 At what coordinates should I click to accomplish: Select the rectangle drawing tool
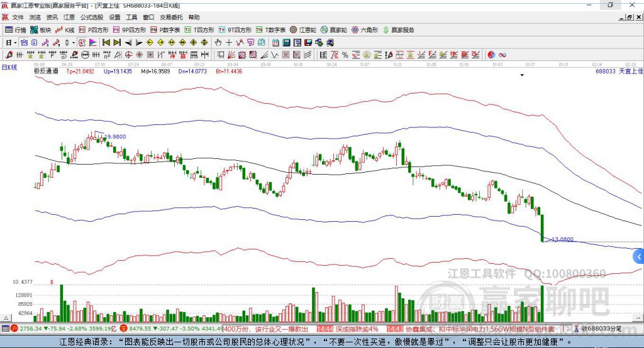click(x=221, y=55)
